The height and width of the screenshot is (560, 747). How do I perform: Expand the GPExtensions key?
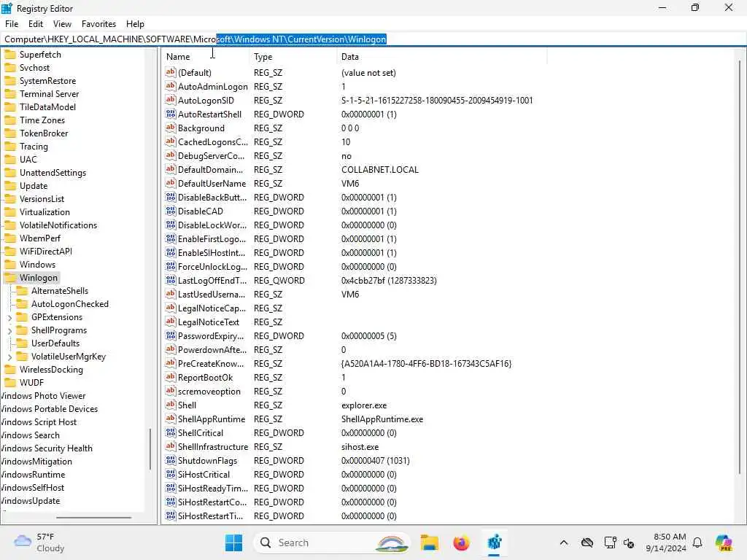coord(9,317)
